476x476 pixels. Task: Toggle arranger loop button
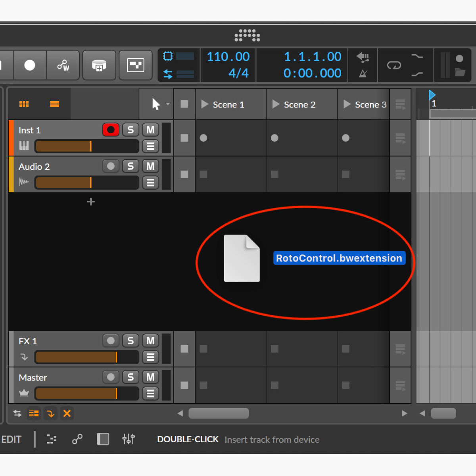point(394,65)
